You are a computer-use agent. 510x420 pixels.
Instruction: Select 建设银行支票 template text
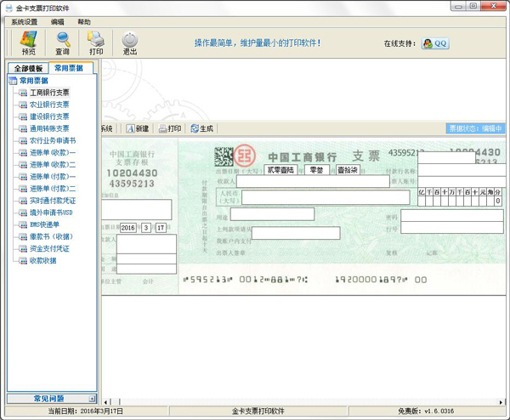pyautogui.click(x=49, y=116)
